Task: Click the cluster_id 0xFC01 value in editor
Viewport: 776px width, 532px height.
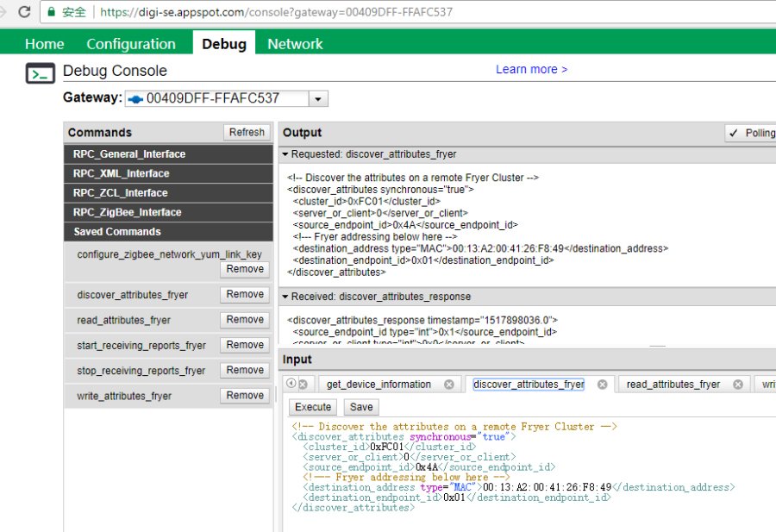Action: pyautogui.click(x=387, y=447)
